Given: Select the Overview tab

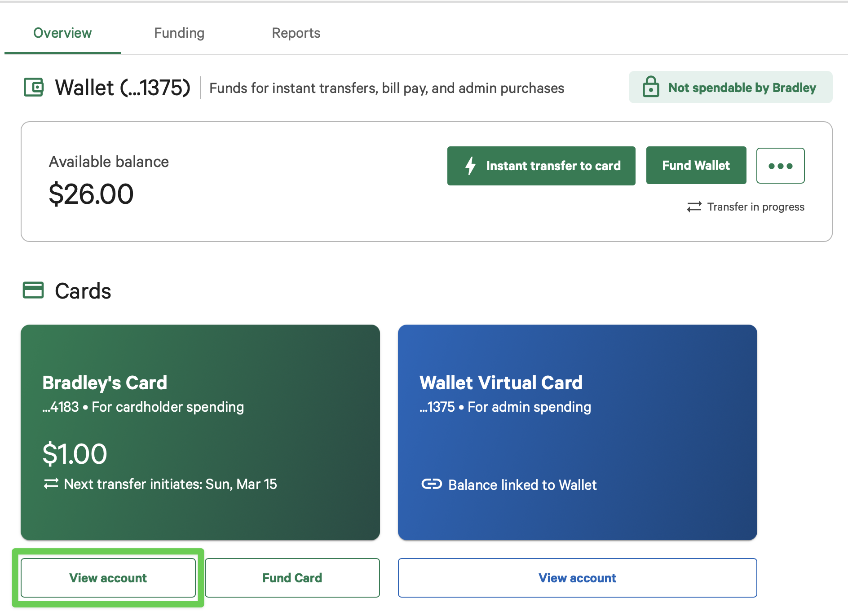Looking at the screenshot, I should pyautogui.click(x=62, y=33).
